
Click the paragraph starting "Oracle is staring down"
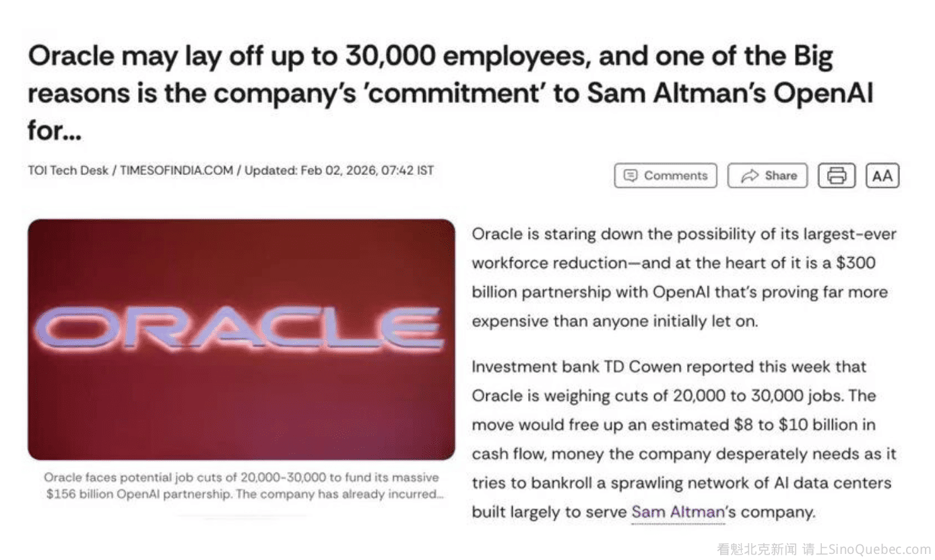[683, 277]
